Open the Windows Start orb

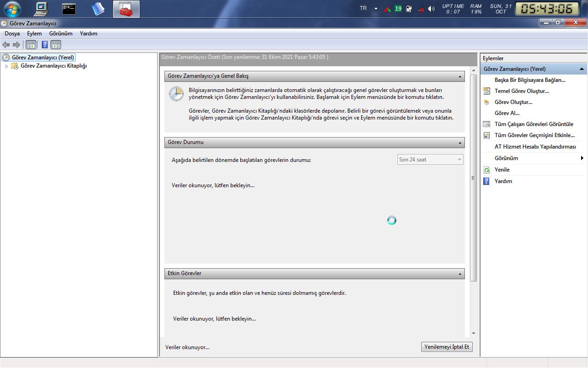tap(12, 9)
